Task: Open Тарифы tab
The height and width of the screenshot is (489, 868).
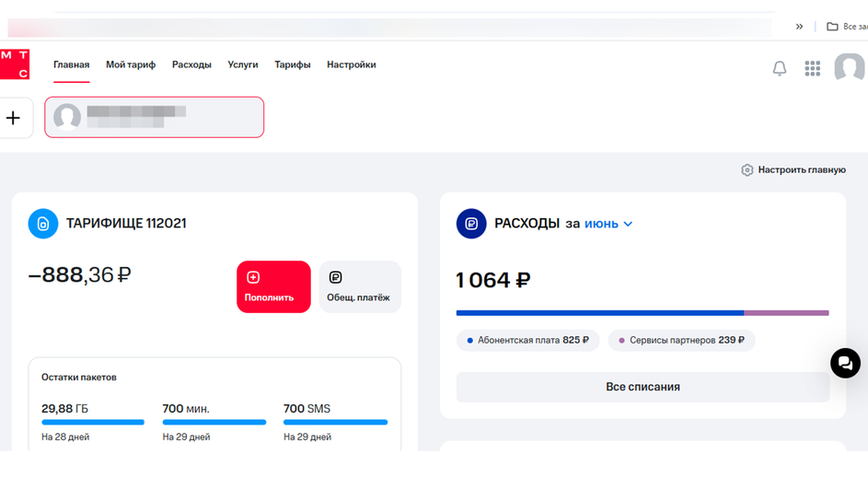Action: (x=293, y=64)
